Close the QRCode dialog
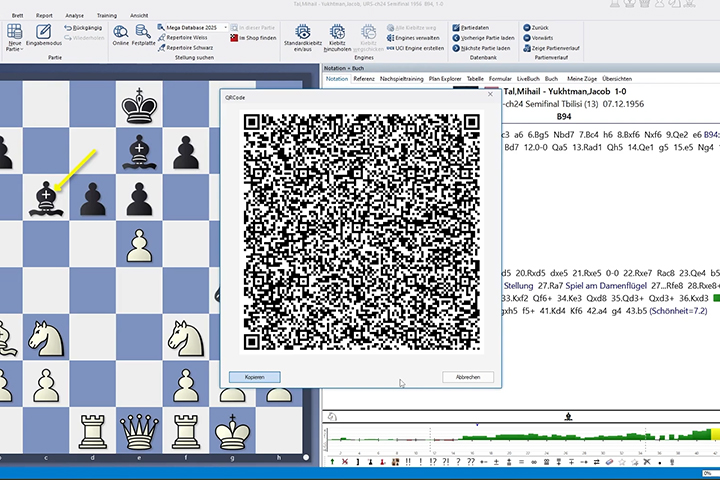This screenshot has width=720, height=480. coord(490,94)
